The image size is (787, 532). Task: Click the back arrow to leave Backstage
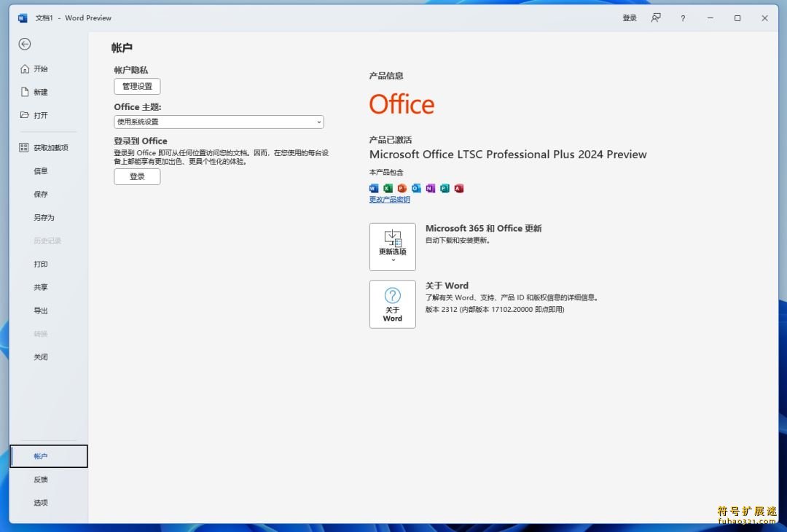(x=25, y=44)
